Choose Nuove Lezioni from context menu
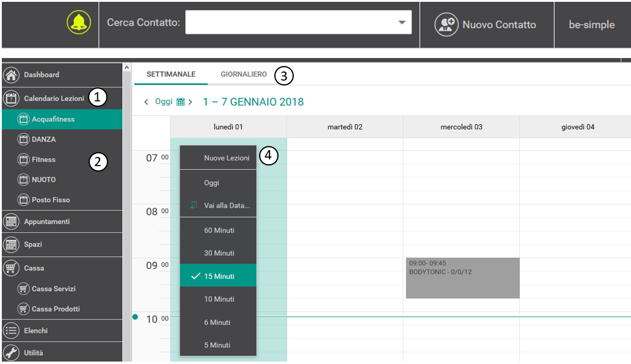This screenshot has width=631, height=364. [218, 158]
